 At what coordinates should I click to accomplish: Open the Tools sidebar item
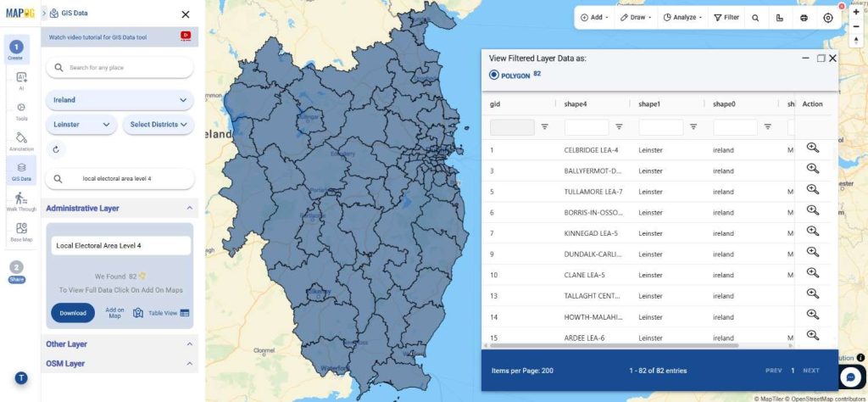coord(21,111)
